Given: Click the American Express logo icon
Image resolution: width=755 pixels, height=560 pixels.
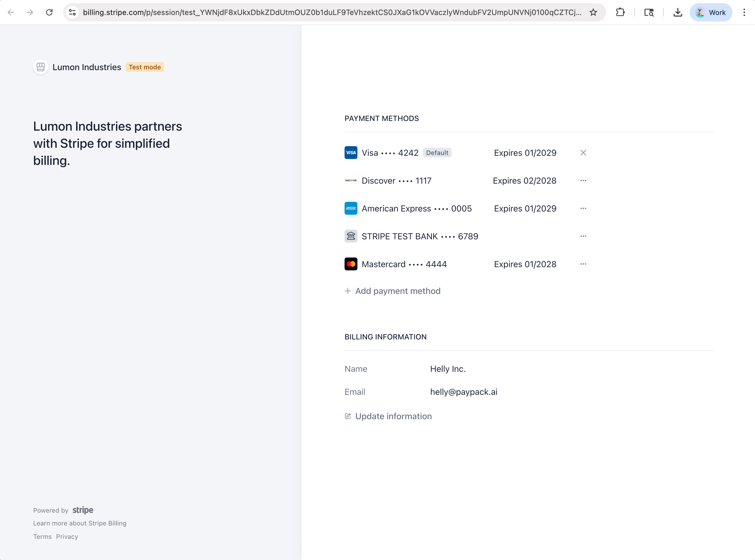Looking at the screenshot, I should pyautogui.click(x=351, y=209).
